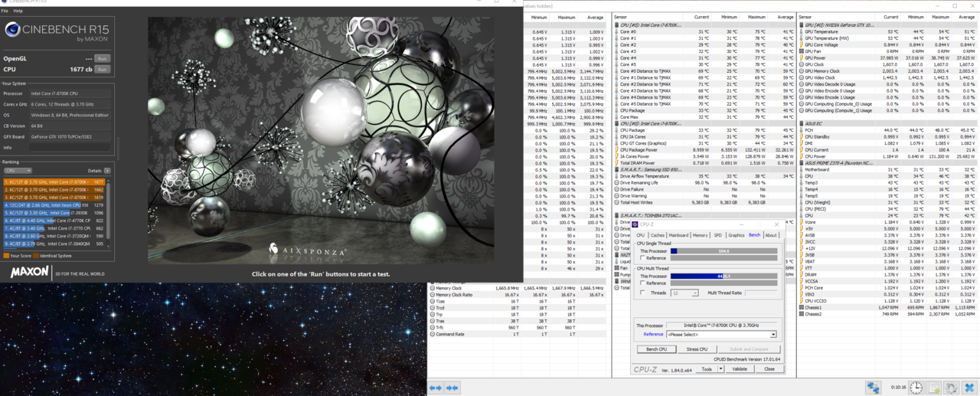980x396 pixels.
Task: Select the Total Host Writes sensor icon
Action: click(x=617, y=202)
